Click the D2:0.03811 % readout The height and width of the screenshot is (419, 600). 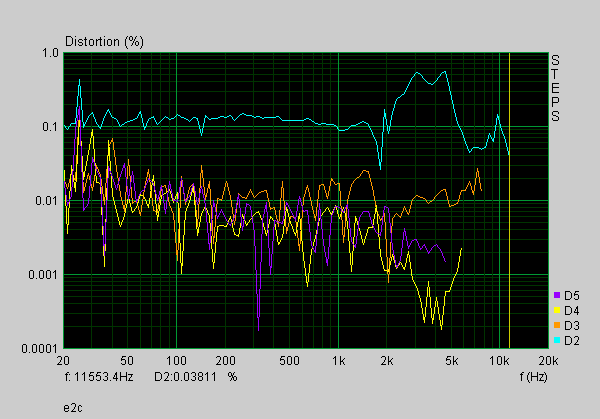click(196, 377)
